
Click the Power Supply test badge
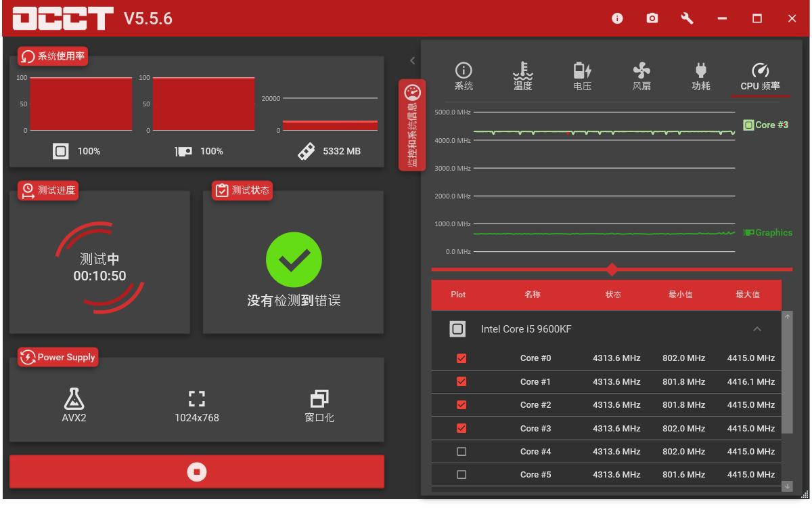coord(58,358)
